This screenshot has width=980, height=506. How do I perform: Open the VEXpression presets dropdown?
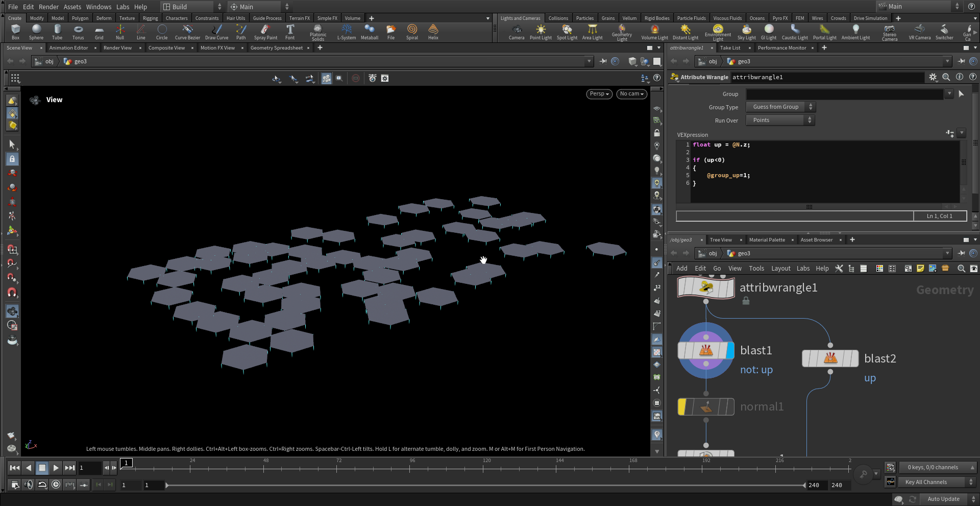[962, 133]
